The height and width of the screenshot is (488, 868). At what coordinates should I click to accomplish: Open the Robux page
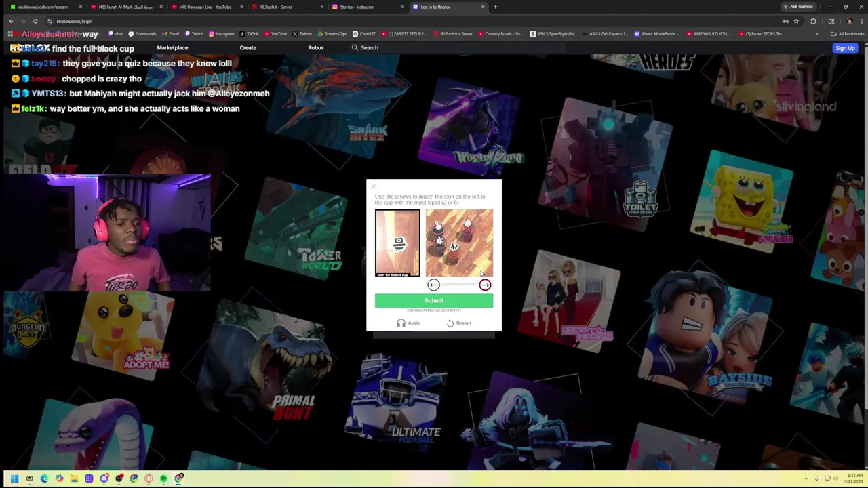pyautogui.click(x=316, y=47)
